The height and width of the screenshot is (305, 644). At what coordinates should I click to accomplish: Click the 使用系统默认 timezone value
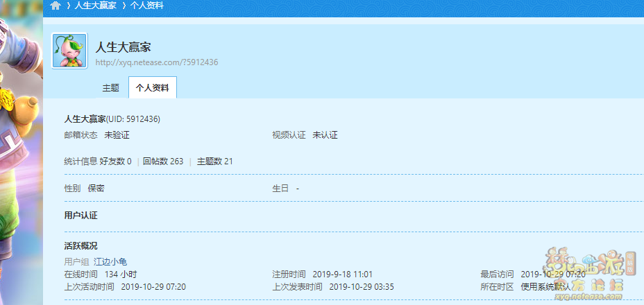pyautogui.click(x=547, y=286)
